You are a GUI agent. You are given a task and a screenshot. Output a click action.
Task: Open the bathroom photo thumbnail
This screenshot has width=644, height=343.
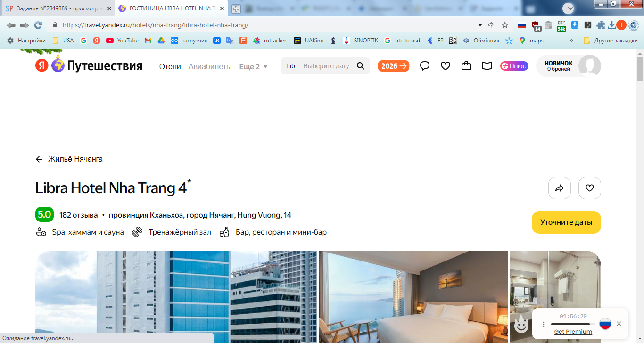555,279
